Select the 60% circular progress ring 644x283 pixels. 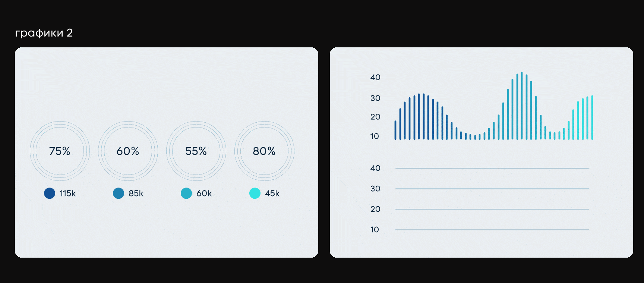[x=128, y=151]
